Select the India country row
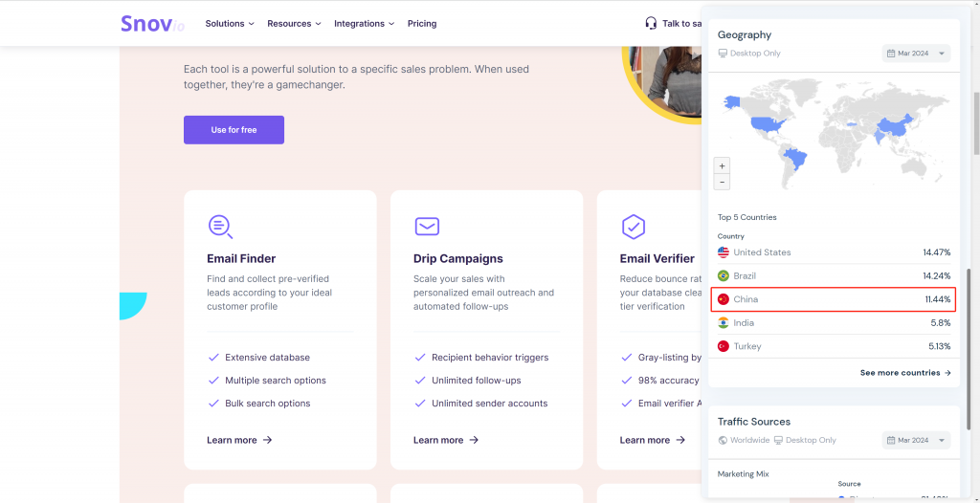The image size is (980, 503). 834,323
